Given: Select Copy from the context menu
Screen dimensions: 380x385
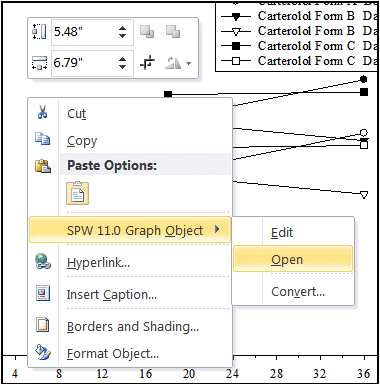Looking at the screenshot, I should click(x=130, y=141).
